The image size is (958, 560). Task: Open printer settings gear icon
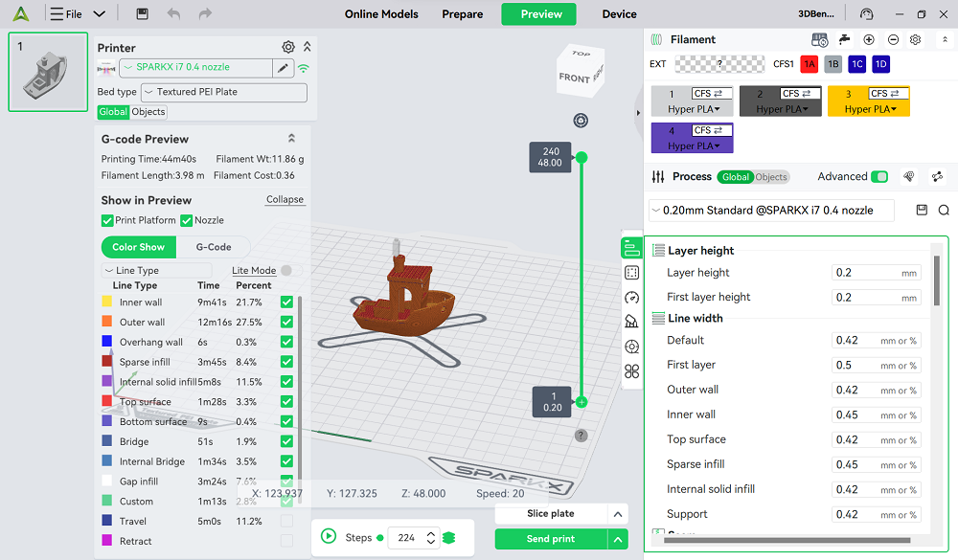click(x=288, y=47)
